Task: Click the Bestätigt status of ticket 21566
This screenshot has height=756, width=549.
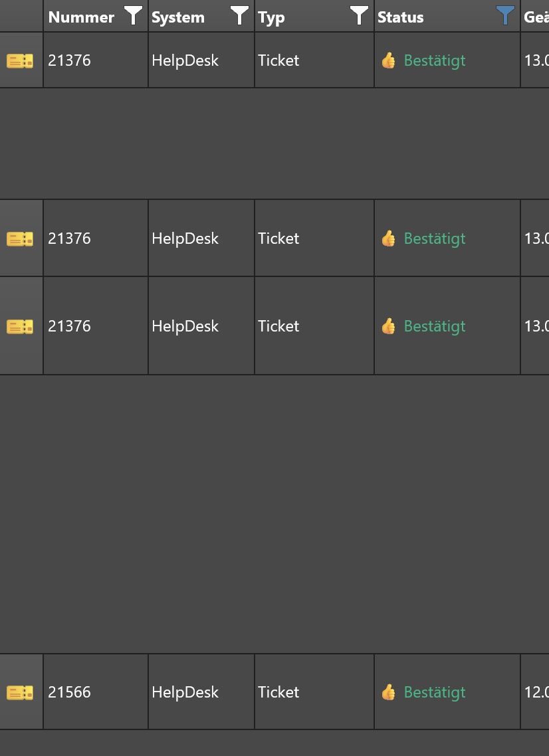Action: [x=435, y=692]
